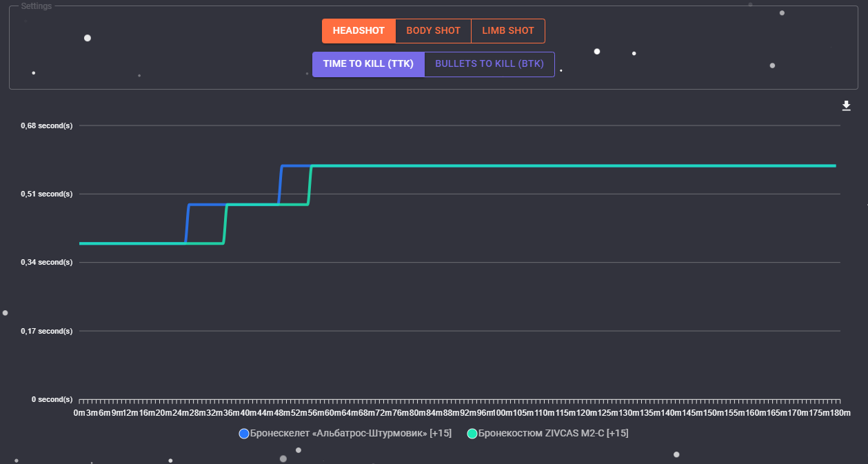Click the 0,51 second(s) axis label
868x464 pixels.
[x=47, y=194]
